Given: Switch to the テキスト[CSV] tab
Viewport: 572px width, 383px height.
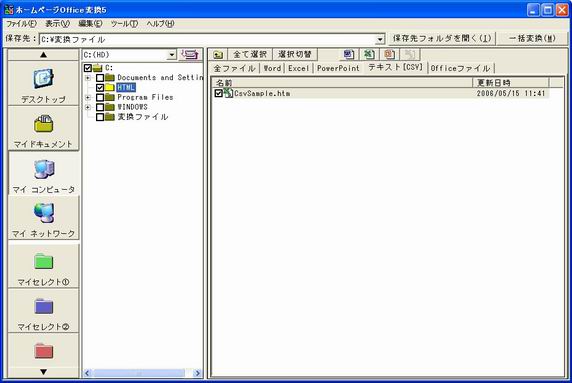Looking at the screenshot, I should (x=395, y=67).
